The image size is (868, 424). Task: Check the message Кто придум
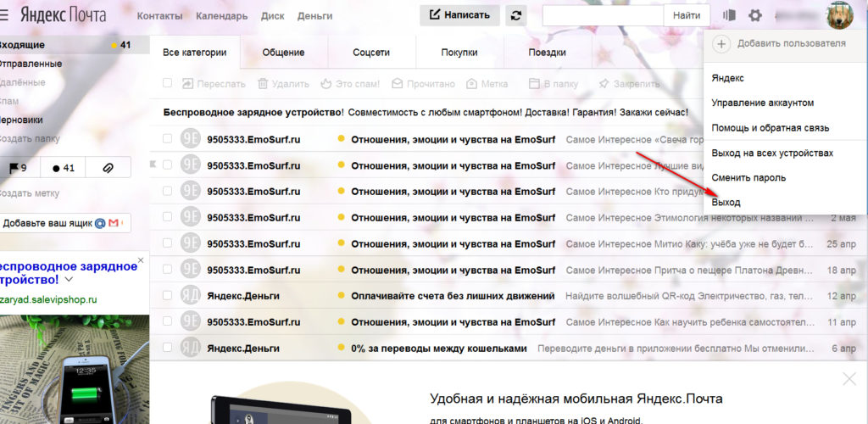click(x=167, y=191)
